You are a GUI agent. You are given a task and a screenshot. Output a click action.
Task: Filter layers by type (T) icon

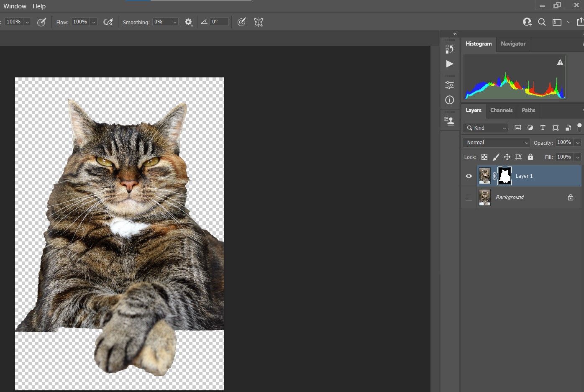[543, 128]
